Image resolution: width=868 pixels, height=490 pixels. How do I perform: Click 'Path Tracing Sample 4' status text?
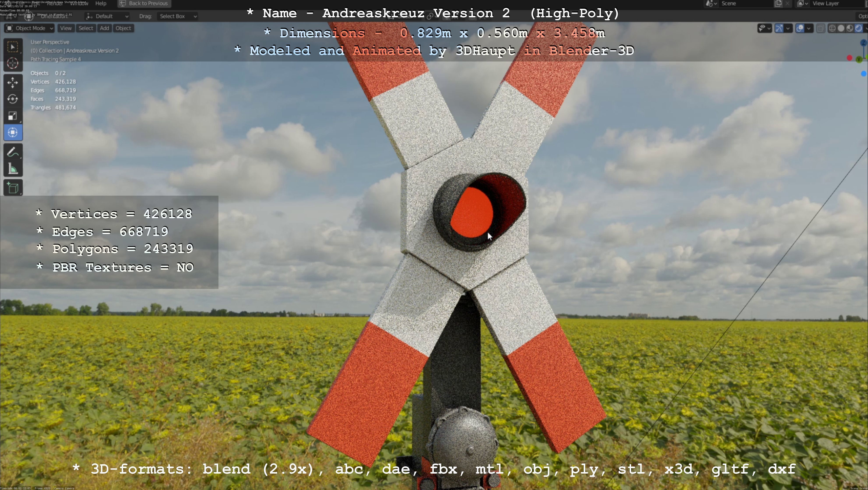click(x=56, y=59)
